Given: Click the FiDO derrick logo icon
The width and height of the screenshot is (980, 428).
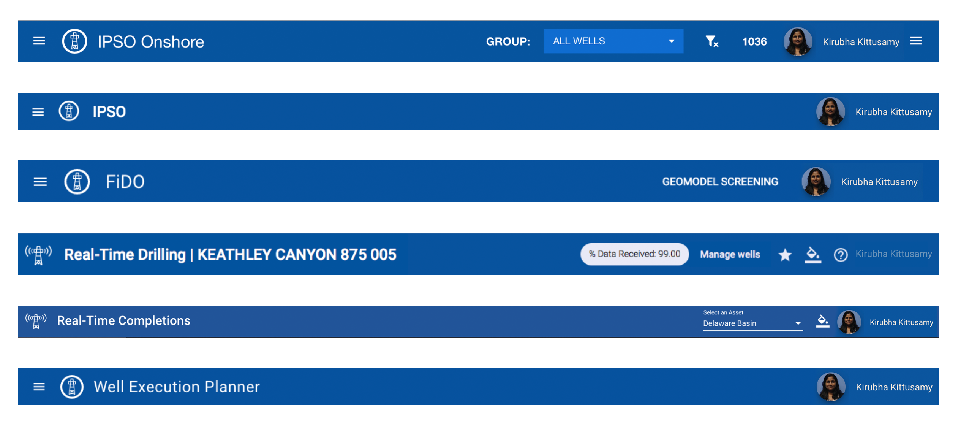Looking at the screenshot, I should pos(77,182).
